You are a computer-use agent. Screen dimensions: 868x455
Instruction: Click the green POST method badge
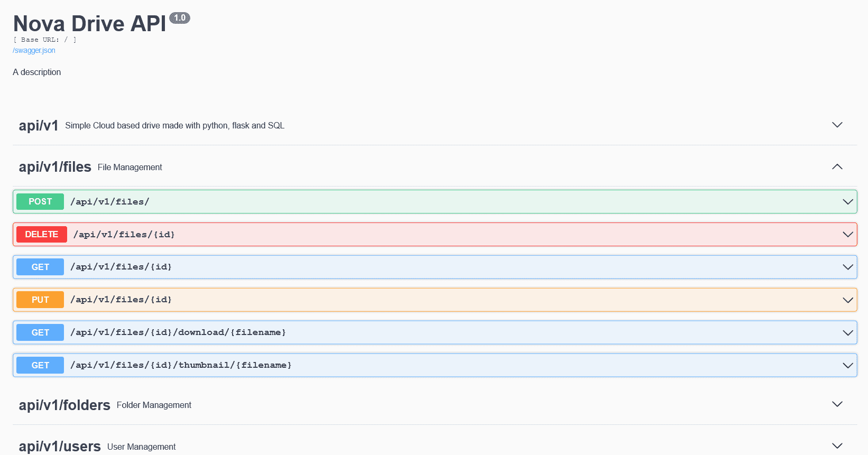tap(40, 202)
